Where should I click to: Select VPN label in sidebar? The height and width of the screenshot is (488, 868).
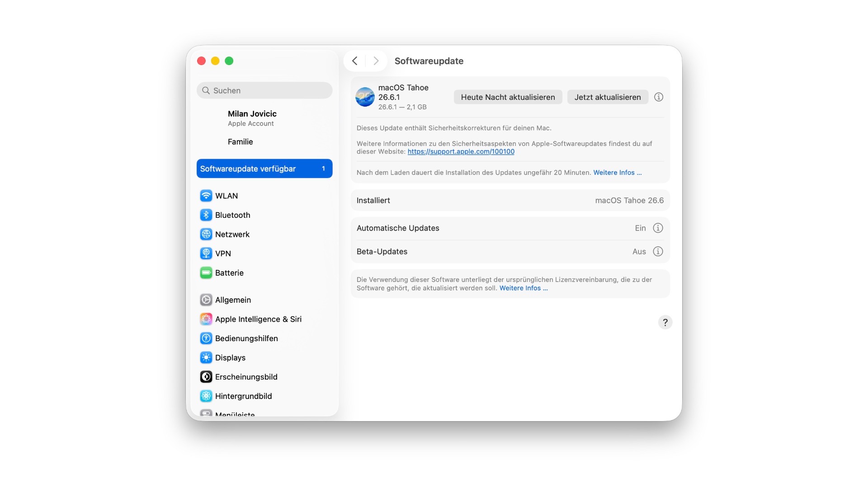tap(223, 253)
